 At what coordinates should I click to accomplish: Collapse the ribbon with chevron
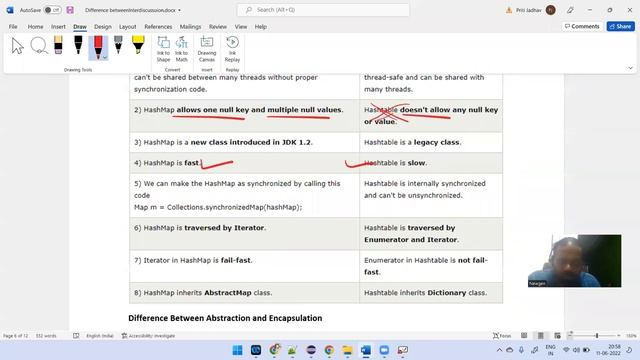[x=630, y=68]
